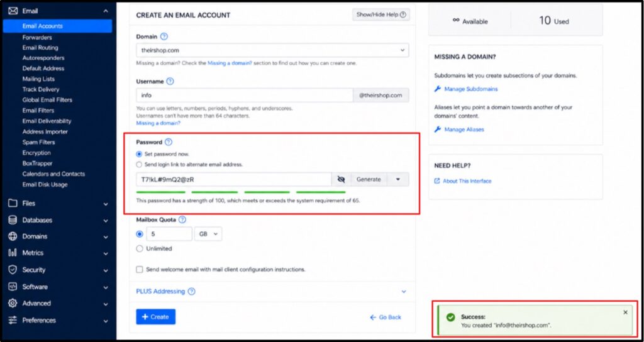The height and width of the screenshot is (342, 644).
Task: Click the Security shield icon in sidebar
Action: coord(13,270)
